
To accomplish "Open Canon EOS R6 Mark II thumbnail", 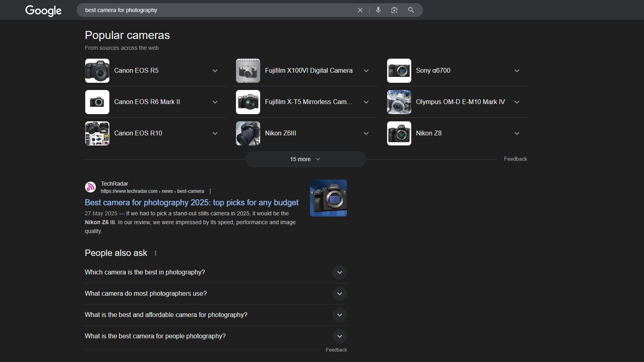I will [x=97, y=102].
